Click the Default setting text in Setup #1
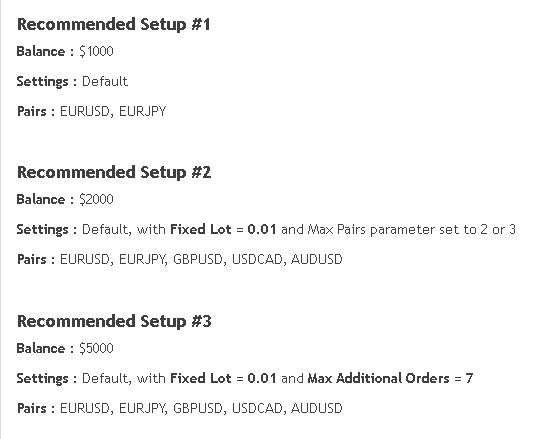 105,82
